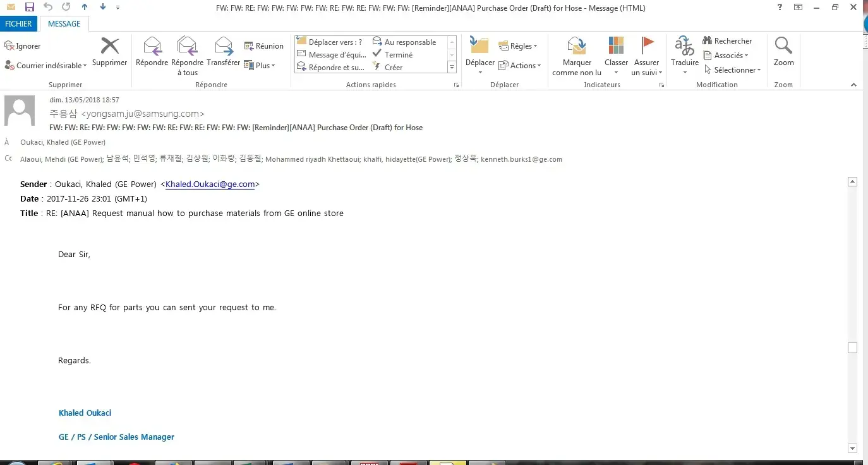Create a new quick action with Créer

click(x=387, y=68)
